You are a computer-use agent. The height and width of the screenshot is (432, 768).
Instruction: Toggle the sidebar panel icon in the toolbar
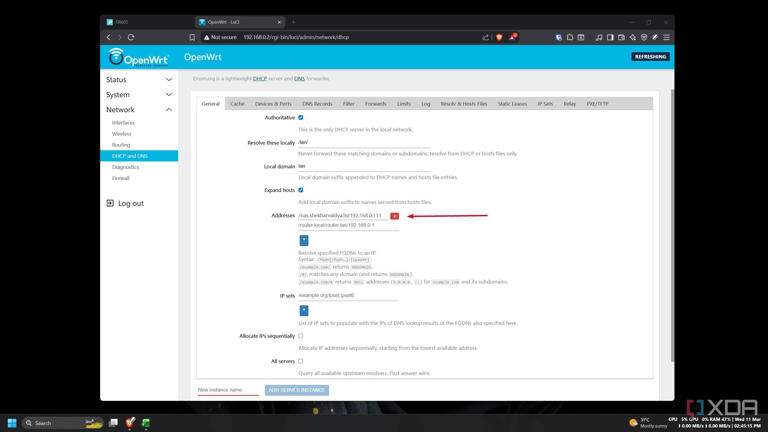point(610,37)
